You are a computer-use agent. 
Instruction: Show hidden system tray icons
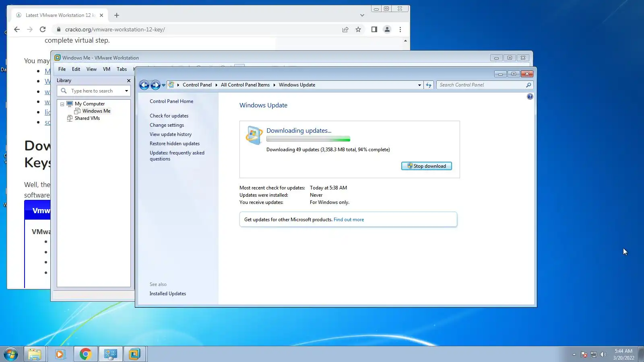pyautogui.click(x=574, y=354)
